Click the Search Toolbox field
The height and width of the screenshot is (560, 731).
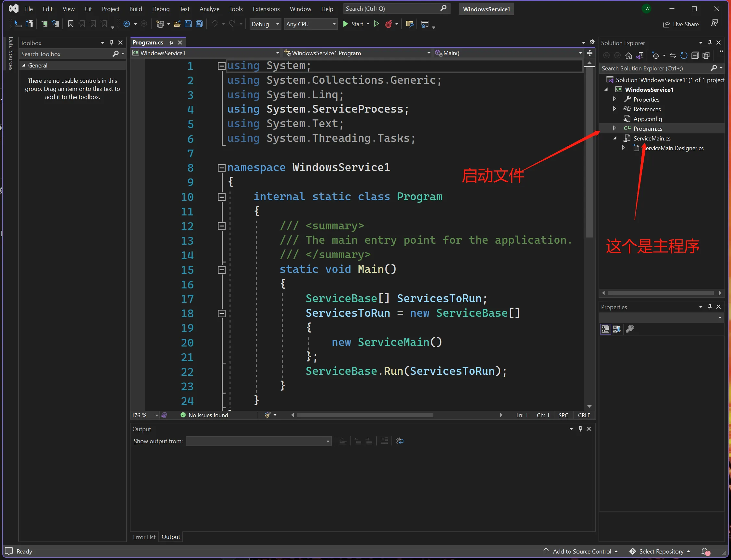pos(72,54)
